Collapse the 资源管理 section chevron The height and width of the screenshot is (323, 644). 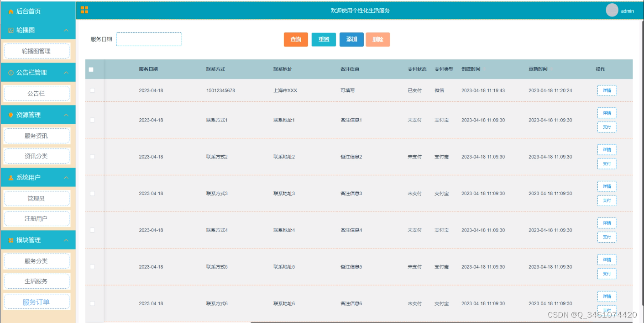coord(66,115)
